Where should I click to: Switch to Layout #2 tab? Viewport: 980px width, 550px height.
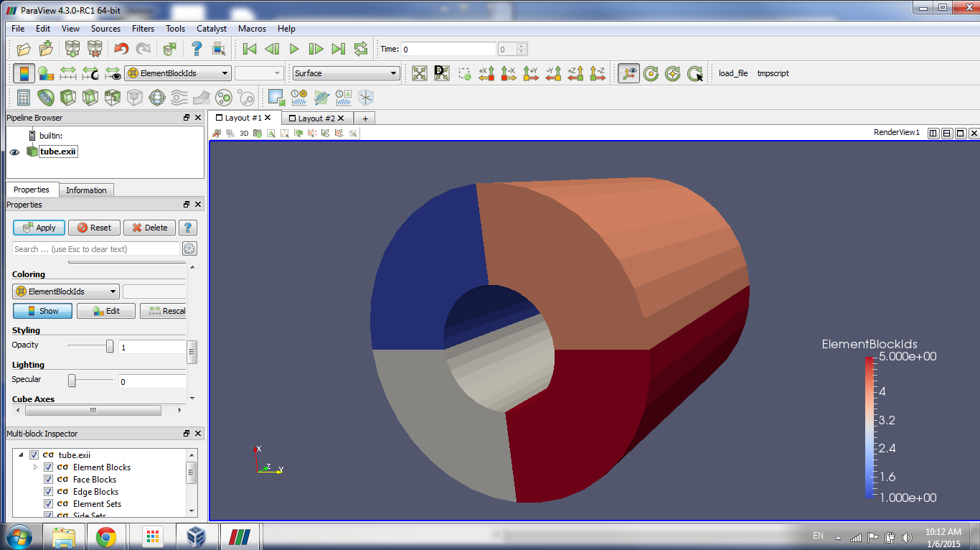[316, 118]
